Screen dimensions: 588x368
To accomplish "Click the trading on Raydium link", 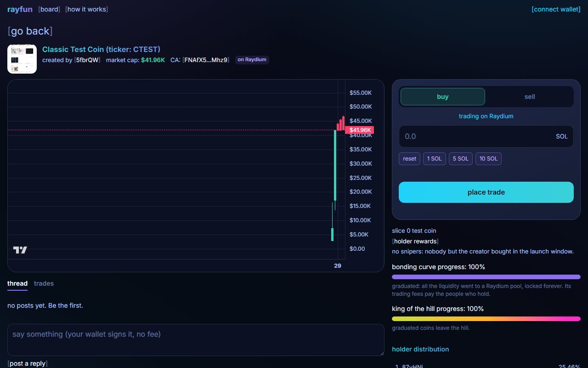I will [486, 116].
